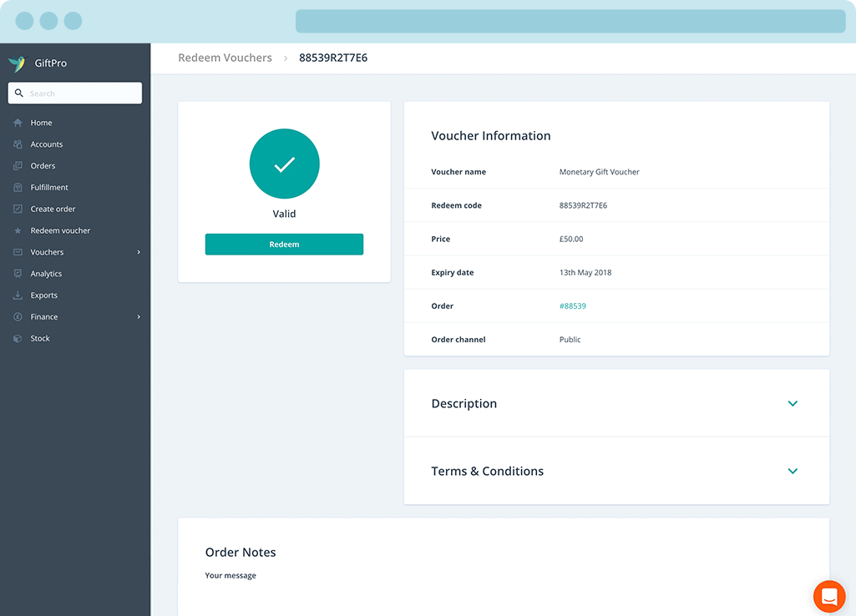Click the Orders icon in sidebar
Screen dimensions: 856x616
[18, 166]
